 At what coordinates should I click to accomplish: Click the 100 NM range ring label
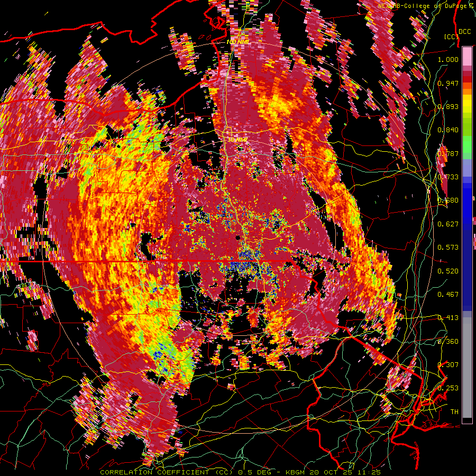[x=237, y=42]
